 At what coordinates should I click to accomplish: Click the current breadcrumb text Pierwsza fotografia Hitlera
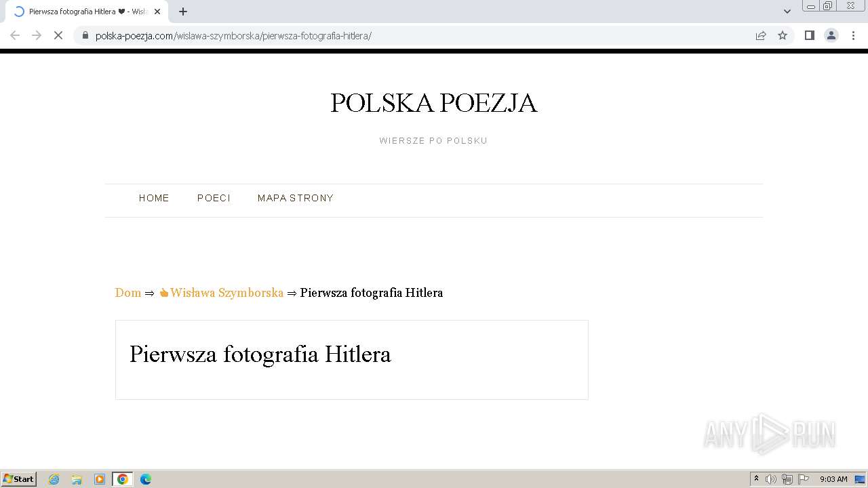coord(372,293)
